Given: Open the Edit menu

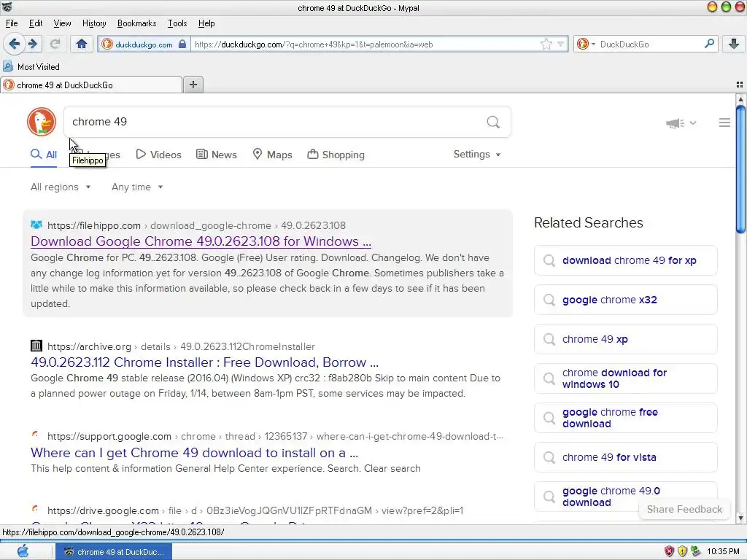Looking at the screenshot, I should click(36, 23).
